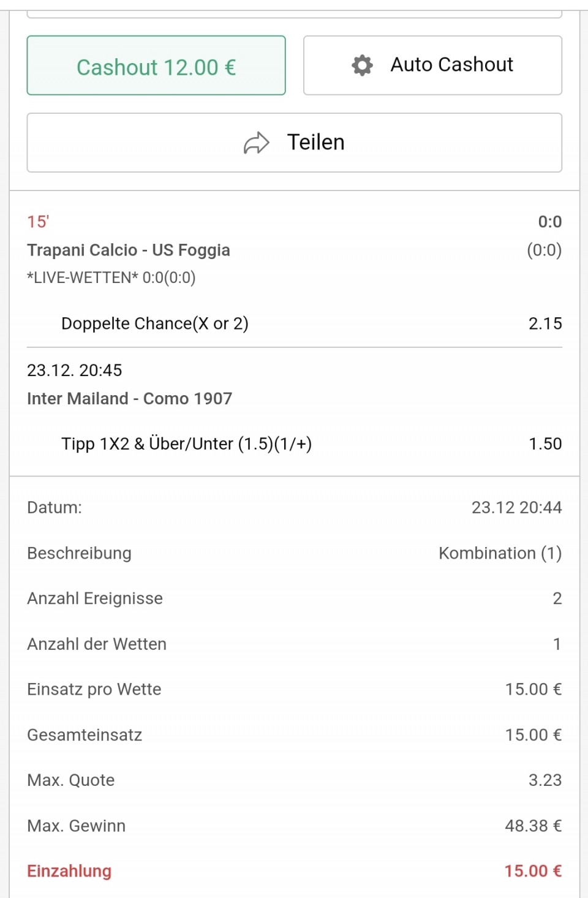
Task: Click the Datum 23.12 20:44 timestamp
Action: pyautogui.click(x=516, y=507)
